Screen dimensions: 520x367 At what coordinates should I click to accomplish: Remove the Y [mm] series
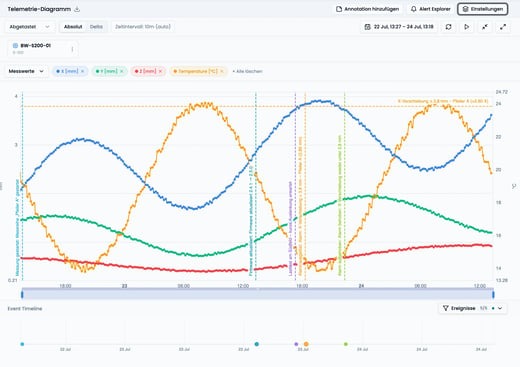pyautogui.click(x=122, y=71)
